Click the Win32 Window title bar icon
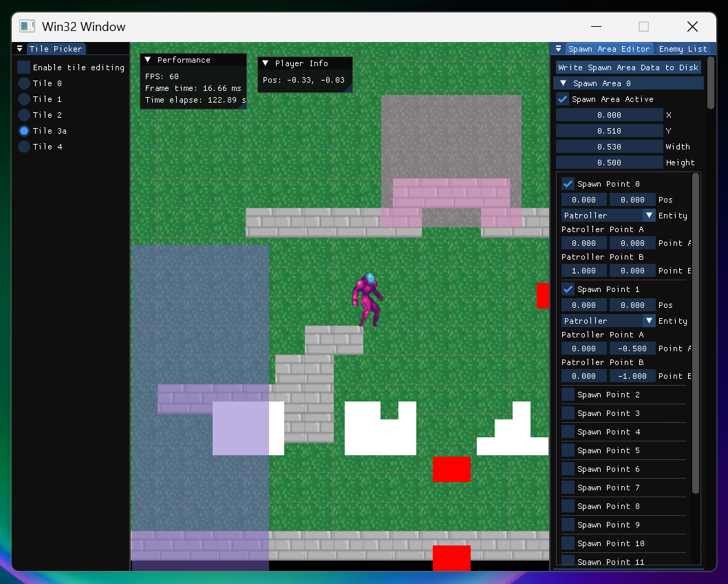The width and height of the screenshot is (728, 584). tap(27, 25)
